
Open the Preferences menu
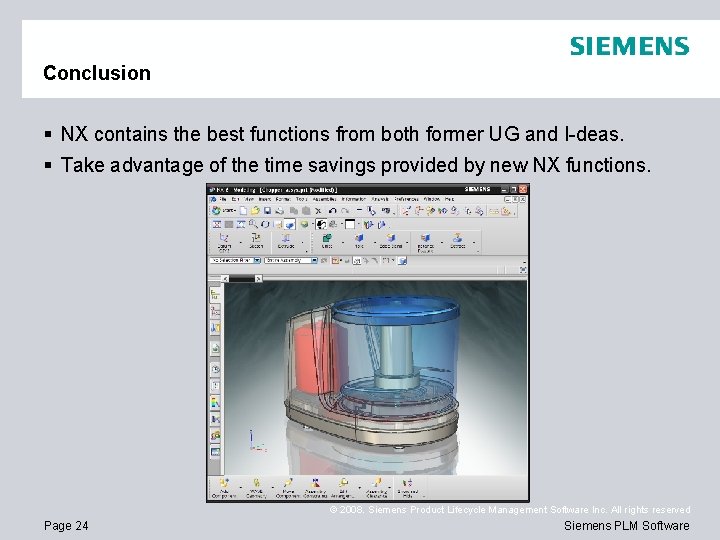point(406,199)
